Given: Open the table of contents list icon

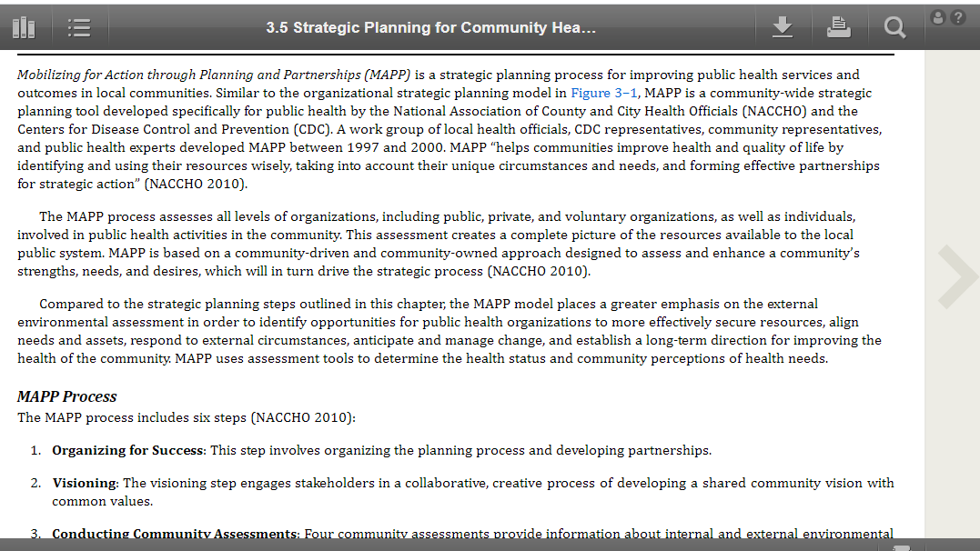Looking at the screenshot, I should (79, 27).
